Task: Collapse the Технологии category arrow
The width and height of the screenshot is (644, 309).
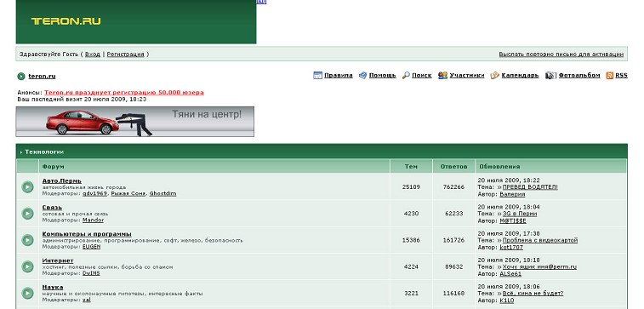Action: click(x=21, y=152)
